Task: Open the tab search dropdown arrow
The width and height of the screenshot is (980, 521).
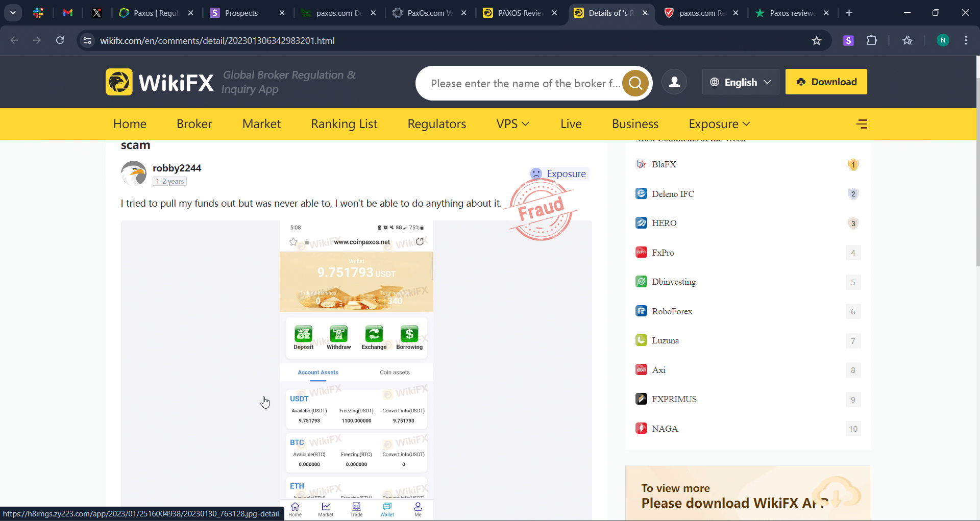Action: point(13,13)
